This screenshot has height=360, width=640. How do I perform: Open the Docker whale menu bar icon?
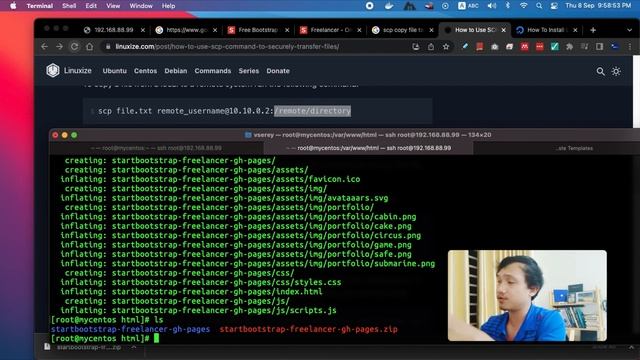click(389, 6)
